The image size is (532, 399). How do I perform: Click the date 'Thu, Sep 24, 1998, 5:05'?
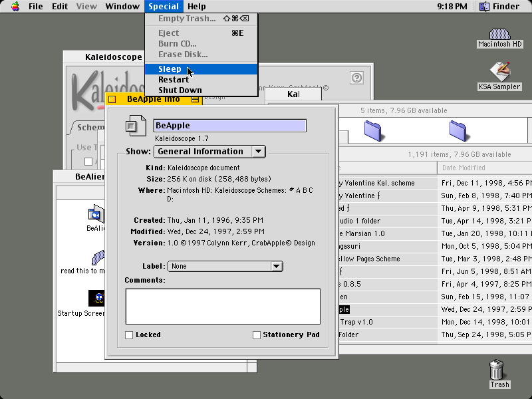pos(486,335)
